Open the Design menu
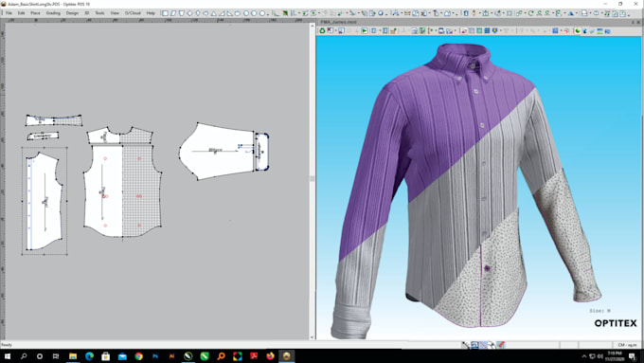This screenshot has height=363, width=644. click(72, 13)
